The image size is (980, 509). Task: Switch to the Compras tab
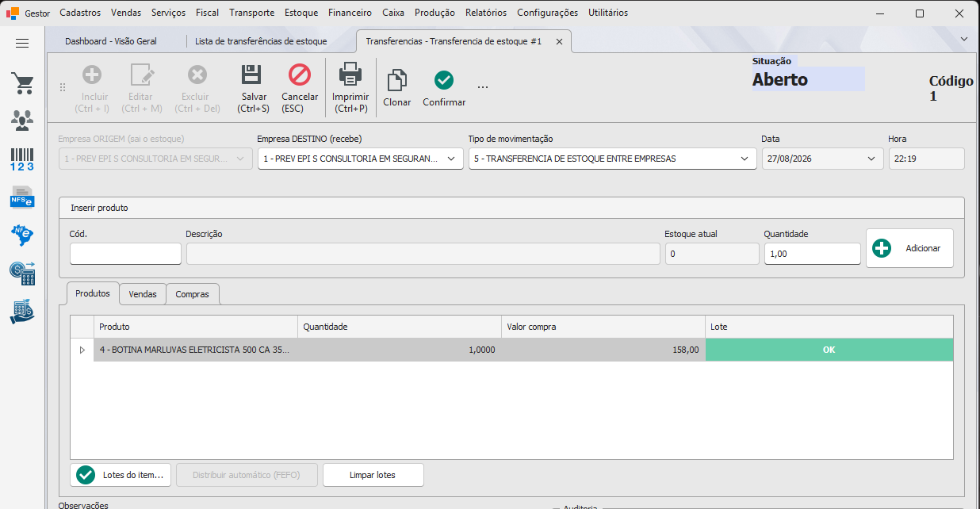pyautogui.click(x=193, y=294)
